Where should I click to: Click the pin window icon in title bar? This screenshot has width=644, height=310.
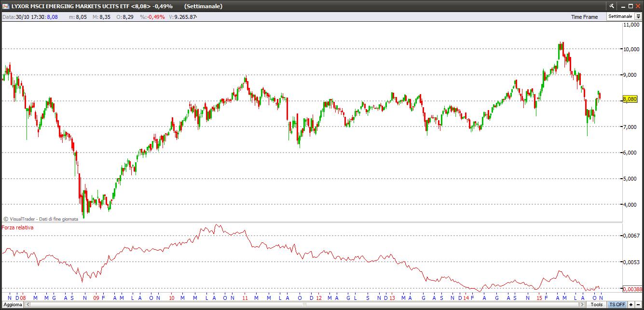611,6
